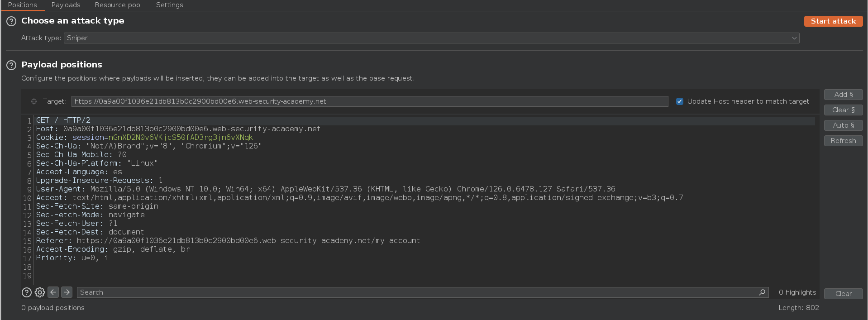Click the Length: 802 status text
The image size is (868, 320).
coord(799,308)
